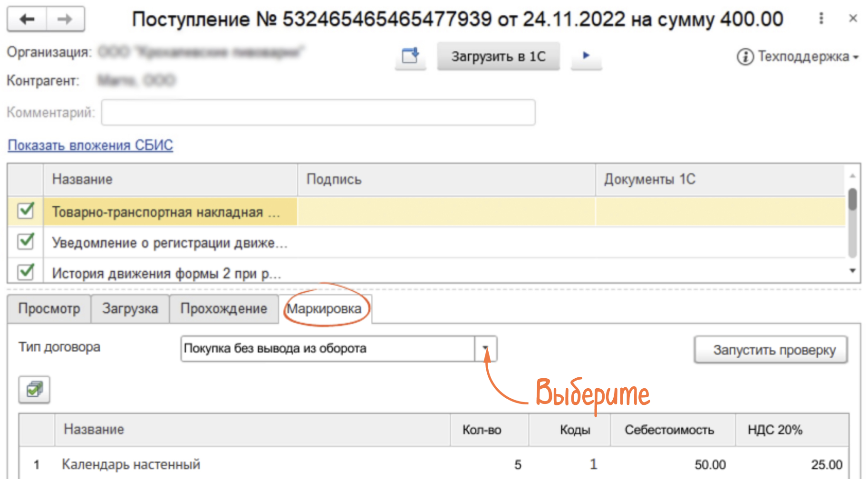Viewport: 868px width, 479px height.
Task: Uncheck the Товарно-транспортная накладная checkbox
Action: [26, 211]
